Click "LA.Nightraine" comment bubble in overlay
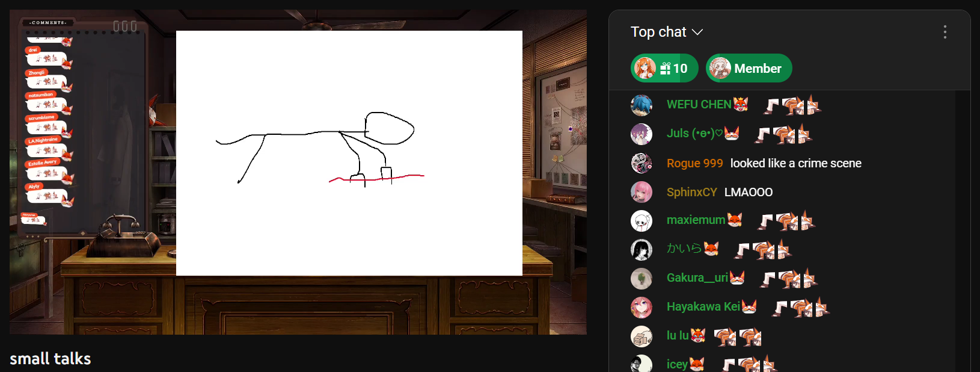This screenshot has height=372, width=980. pos(49,148)
